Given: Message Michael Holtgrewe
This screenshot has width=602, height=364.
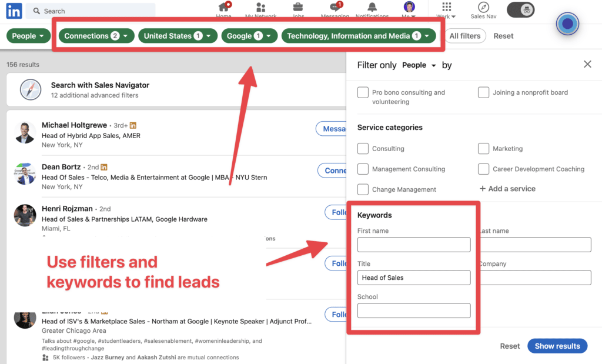Looking at the screenshot, I should pyautogui.click(x=331, y=129).
